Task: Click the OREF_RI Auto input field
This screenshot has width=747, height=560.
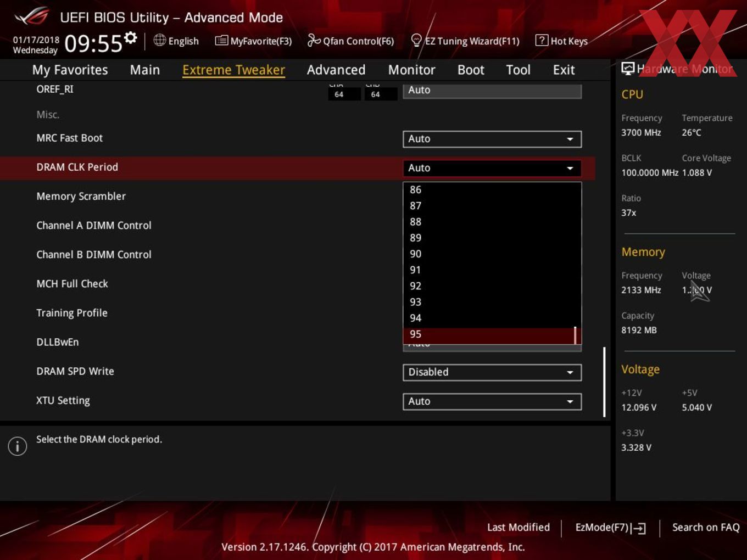Action: [492, 91]
